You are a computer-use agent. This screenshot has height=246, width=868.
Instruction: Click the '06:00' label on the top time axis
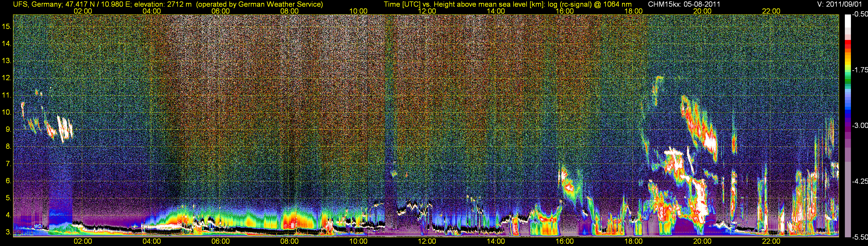[221, 11]
